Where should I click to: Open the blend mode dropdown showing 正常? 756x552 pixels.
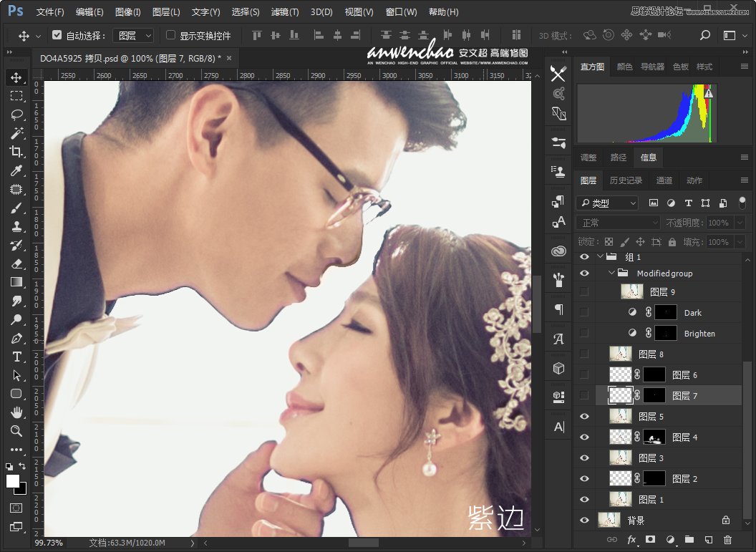coord(617,222)
